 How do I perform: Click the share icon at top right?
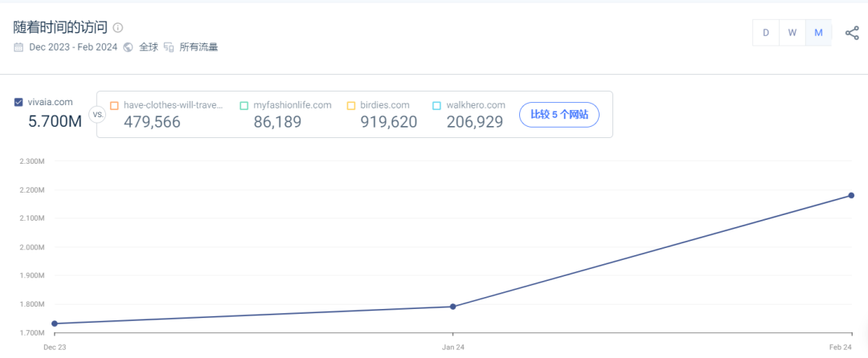(x=852, y=33)
